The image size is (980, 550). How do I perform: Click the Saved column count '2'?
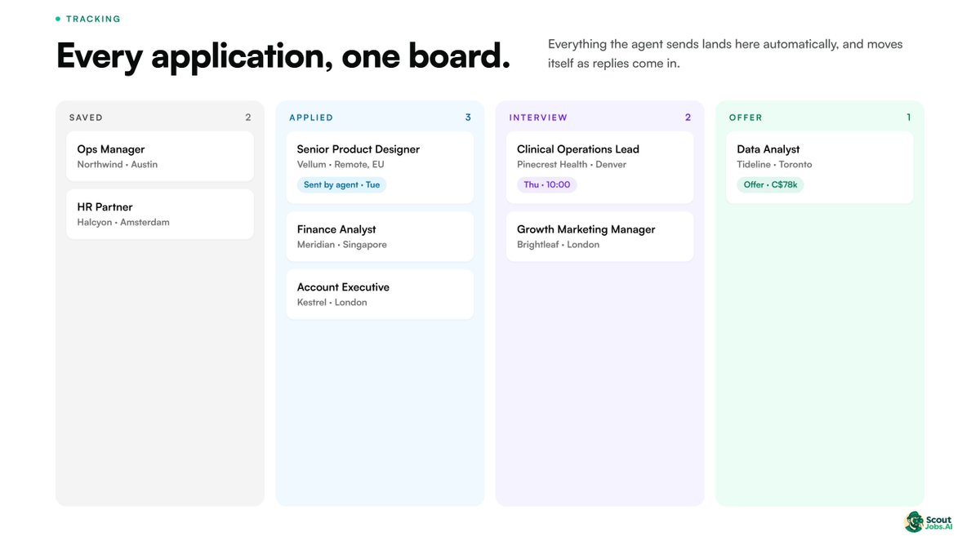tap(248, 118)
